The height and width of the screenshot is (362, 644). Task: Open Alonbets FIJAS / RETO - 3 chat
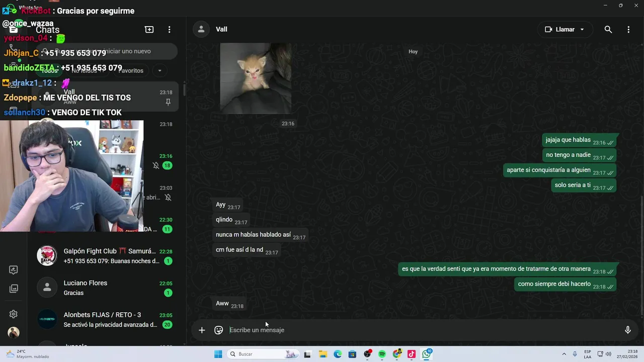pos(106,320)
